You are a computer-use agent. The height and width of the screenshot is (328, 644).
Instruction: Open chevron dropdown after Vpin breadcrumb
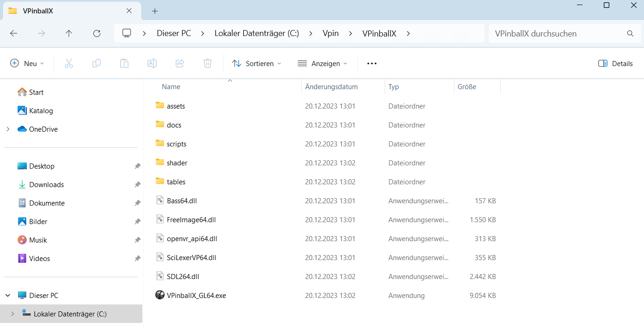350,33
